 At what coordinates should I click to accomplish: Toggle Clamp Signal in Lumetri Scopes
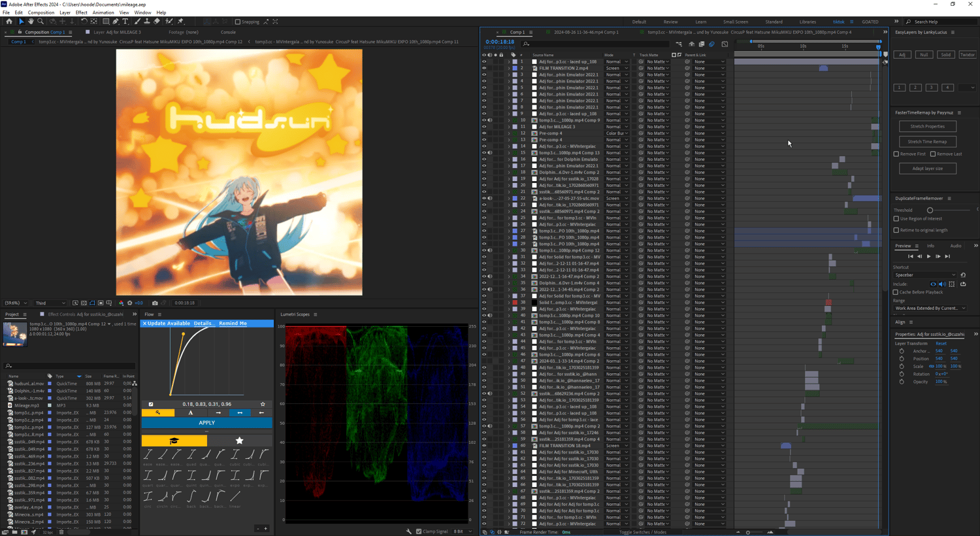pyautogui.click(x=419, y=531)
